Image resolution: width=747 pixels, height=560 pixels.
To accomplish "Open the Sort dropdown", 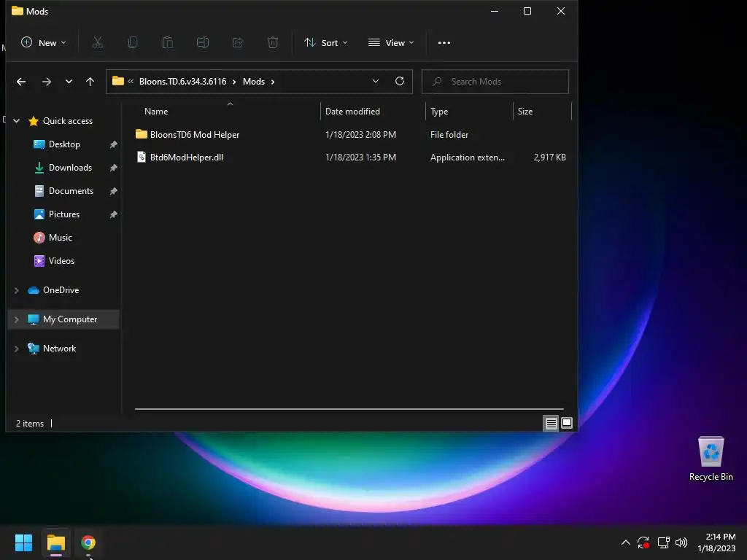I will 326,43.
